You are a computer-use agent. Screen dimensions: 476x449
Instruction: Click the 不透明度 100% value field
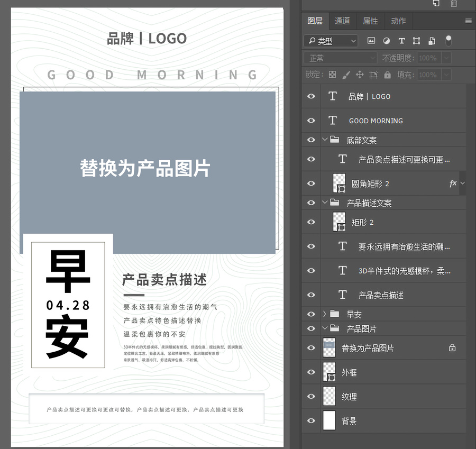(428, 58)
